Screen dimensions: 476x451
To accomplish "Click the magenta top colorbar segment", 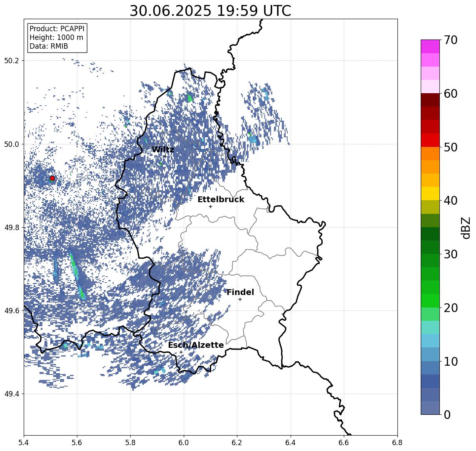I will (430, 47).
